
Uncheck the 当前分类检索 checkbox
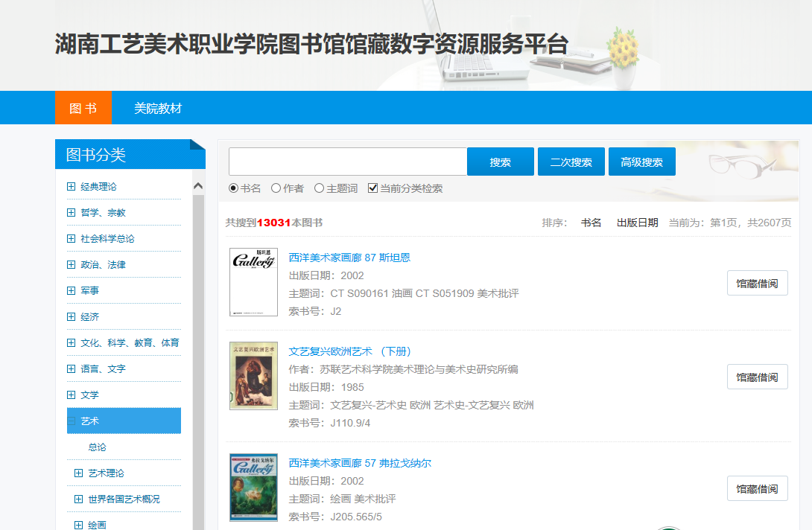coord(373,188)
